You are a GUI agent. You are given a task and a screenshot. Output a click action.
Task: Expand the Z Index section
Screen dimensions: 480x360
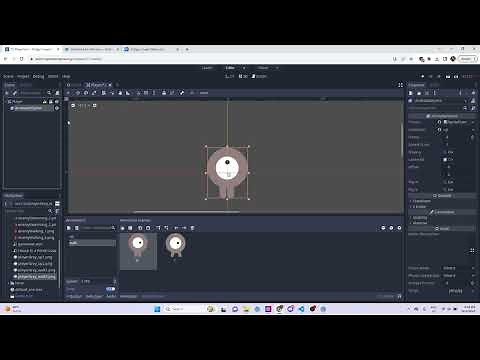point(419,207)
